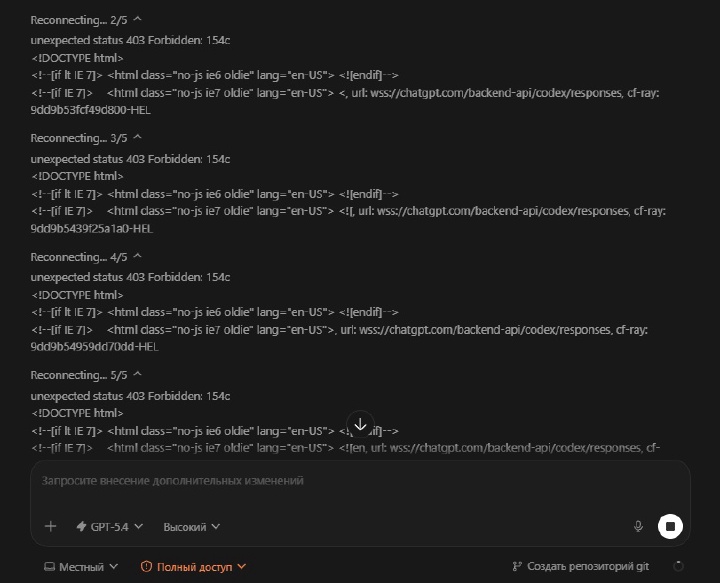Click Создать репозиторий git button
This screenshot has height=583, width=720.
pos(581,567)
